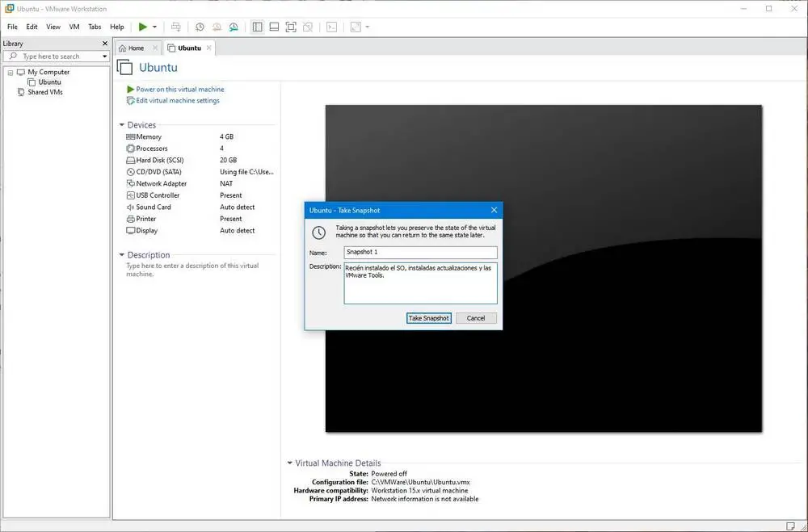Image resolution: width=808 pixels, height=532 pixels.
Task: Open the View menu
Action: click(x=53, y=27)
